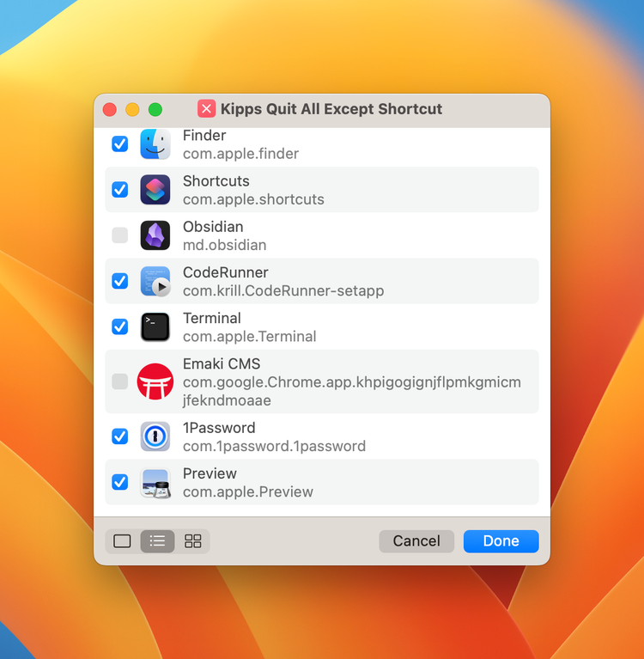The height and width of the screenshot is (659, 644).
Task: Uncheck the Terminal checkbox
Action: (119, 326)
